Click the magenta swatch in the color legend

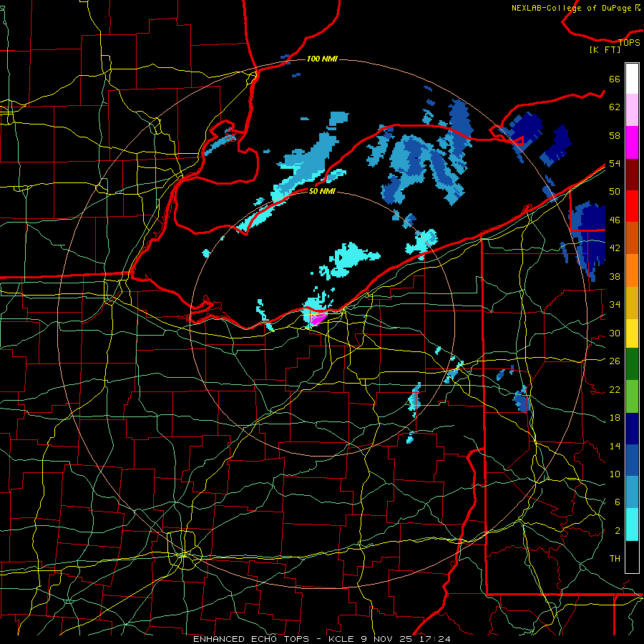point(632,142)
